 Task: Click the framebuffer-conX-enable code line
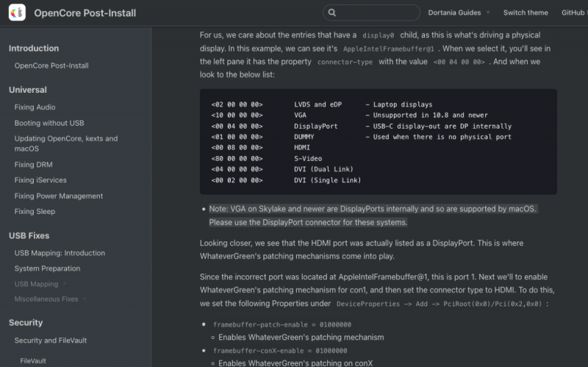pos(280,351)
